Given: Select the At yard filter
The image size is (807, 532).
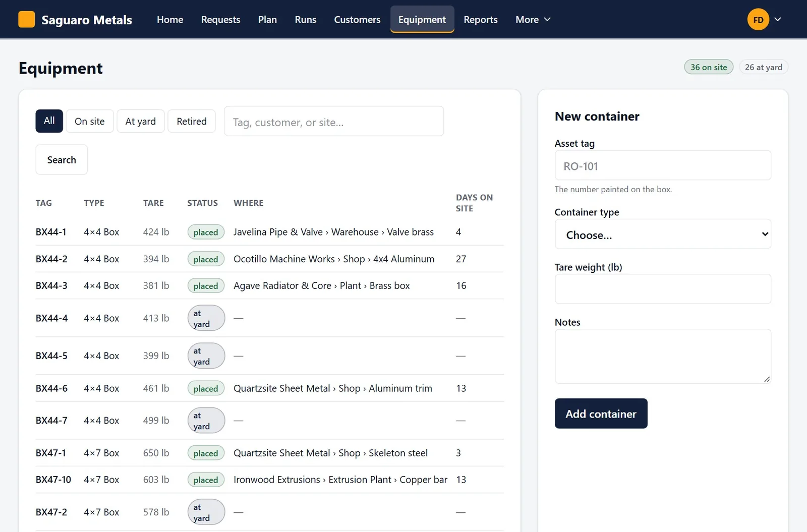Looking at the screenshot, I should pyautogui.click(x=141, y=121).
